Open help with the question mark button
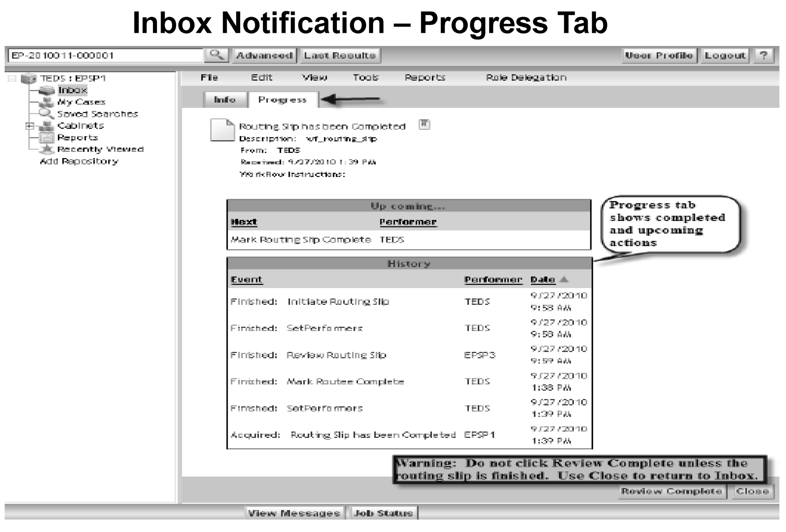 pyautogui.click(x=763, y=55)
